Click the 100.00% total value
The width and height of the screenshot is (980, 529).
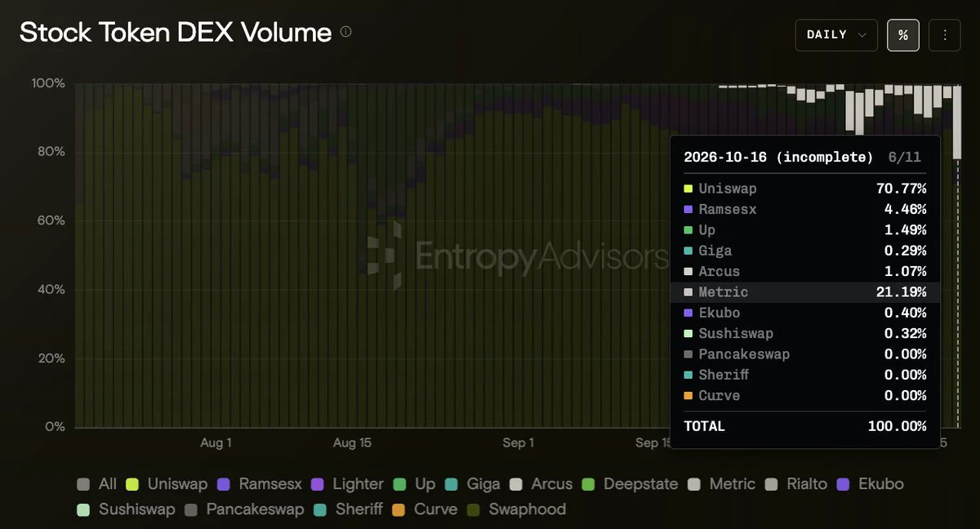[898, 426]
